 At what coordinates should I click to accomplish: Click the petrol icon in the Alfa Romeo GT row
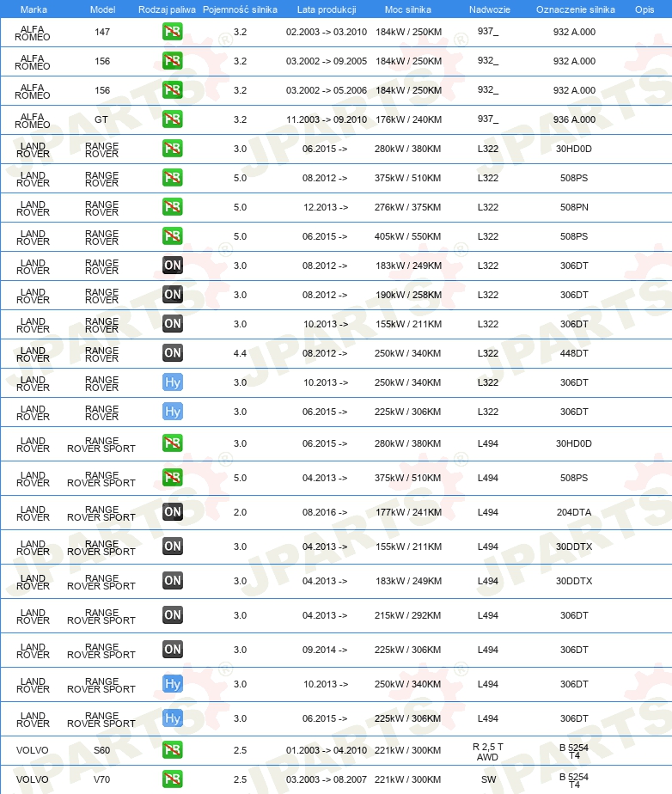[172, 119]
